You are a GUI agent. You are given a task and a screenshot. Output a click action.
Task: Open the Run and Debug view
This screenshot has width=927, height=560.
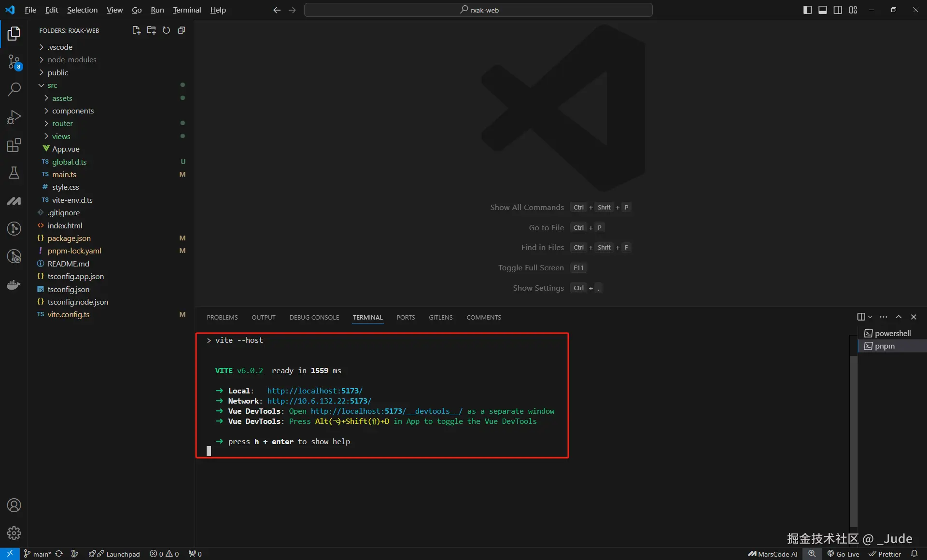click(14, 117)
